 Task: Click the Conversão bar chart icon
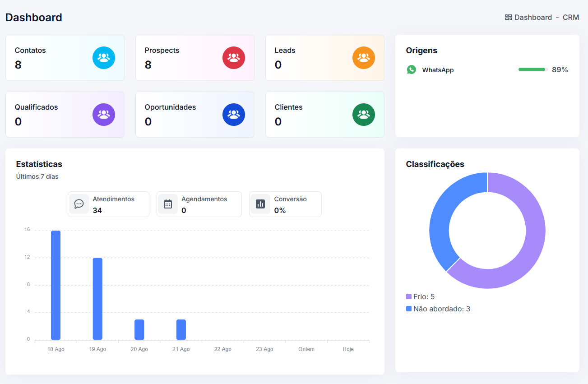tap(260, 204)
